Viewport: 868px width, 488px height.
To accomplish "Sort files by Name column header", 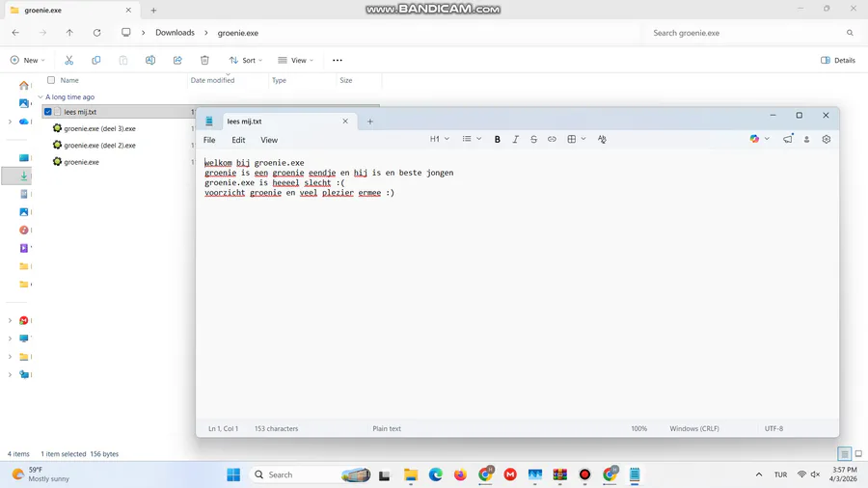I will (x=69, y=80).
